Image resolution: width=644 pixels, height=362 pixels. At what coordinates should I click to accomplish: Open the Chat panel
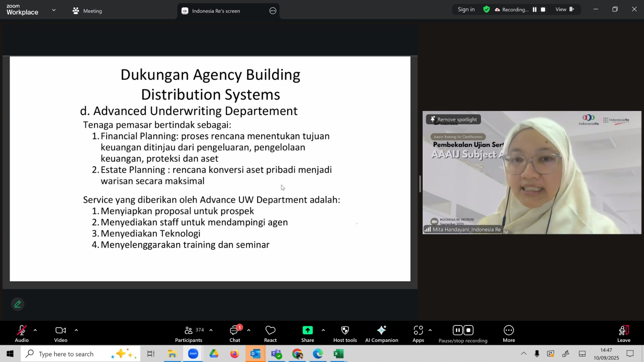pos(235,333)
